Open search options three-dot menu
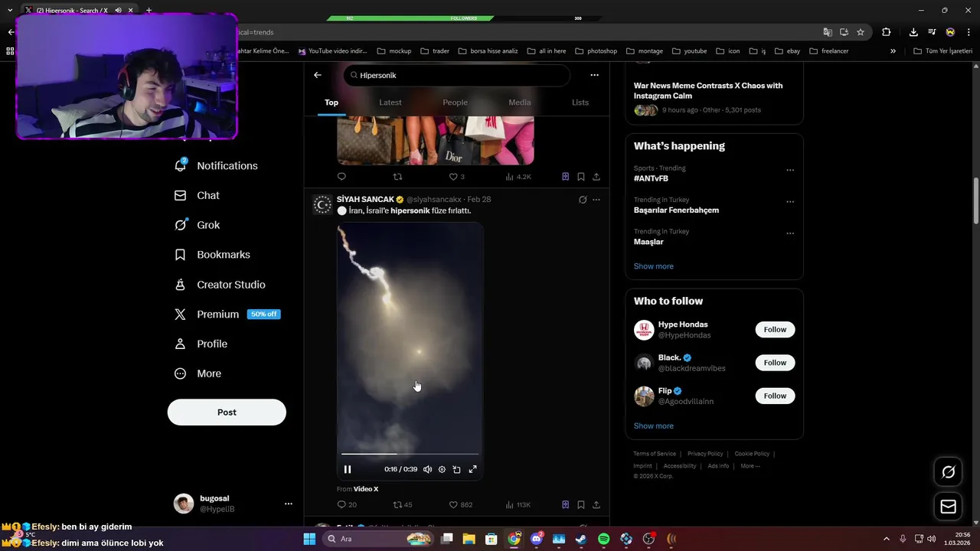980x551 pixels. tap(594, 75)
